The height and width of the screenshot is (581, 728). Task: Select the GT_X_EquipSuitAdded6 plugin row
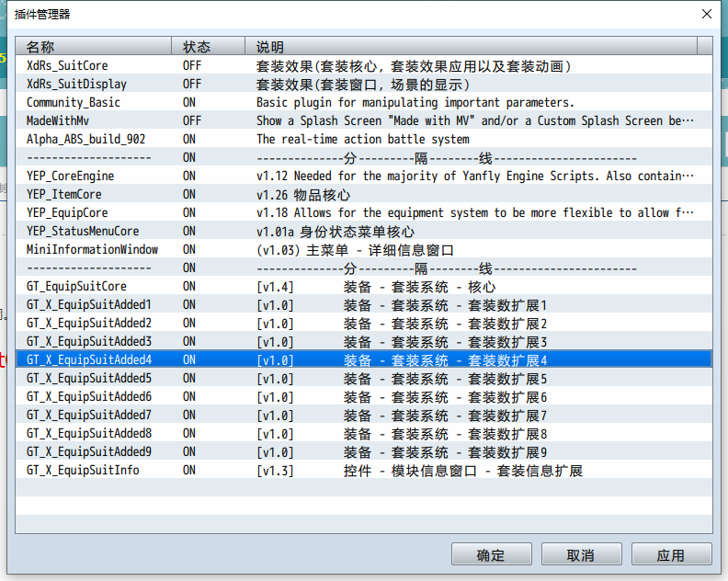pos(364,396)
